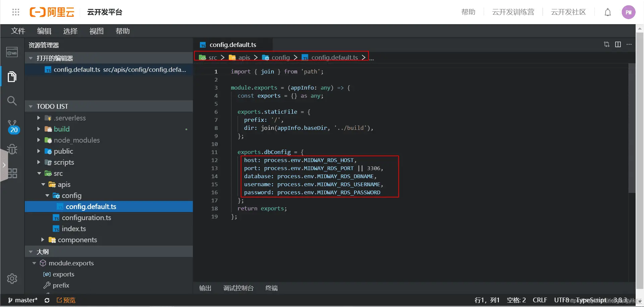Image resolution: width=644 pixels, height=307 pixels.
Task: Click the master branch indicator
Action: (23, 300)
